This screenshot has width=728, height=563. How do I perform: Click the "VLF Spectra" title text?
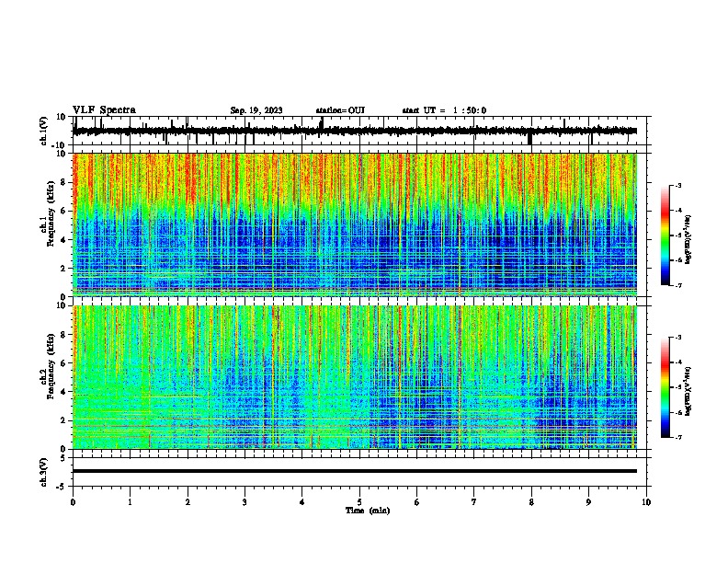click(x=104, y=110)
